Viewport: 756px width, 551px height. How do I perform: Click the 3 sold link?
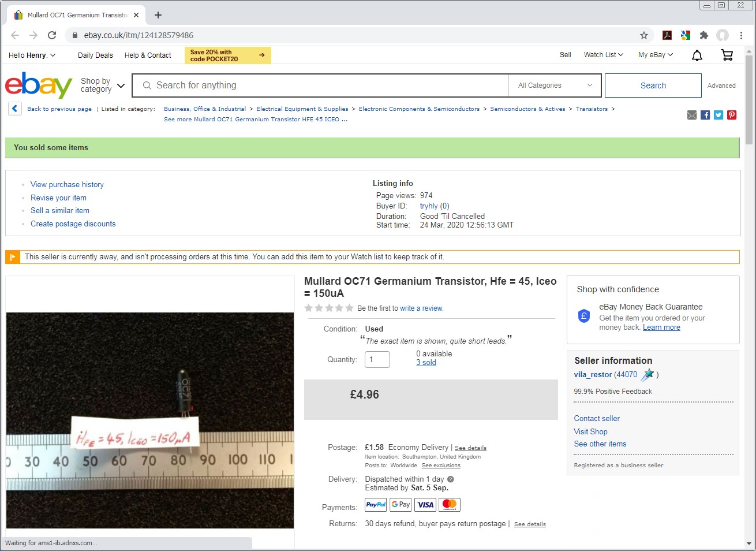426,363
